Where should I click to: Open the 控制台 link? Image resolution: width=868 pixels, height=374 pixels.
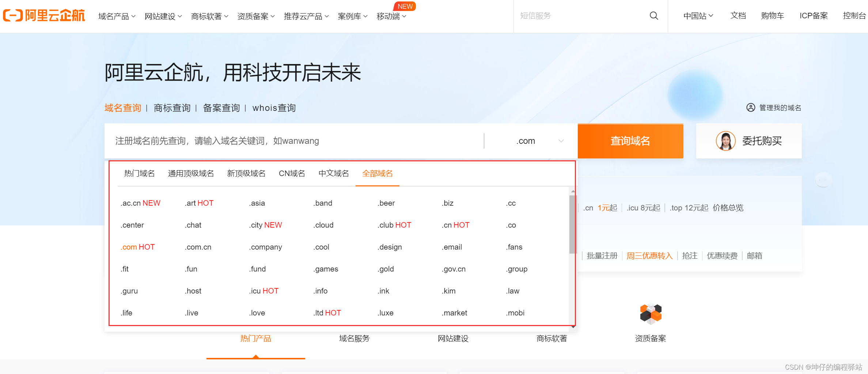[854, 16]
